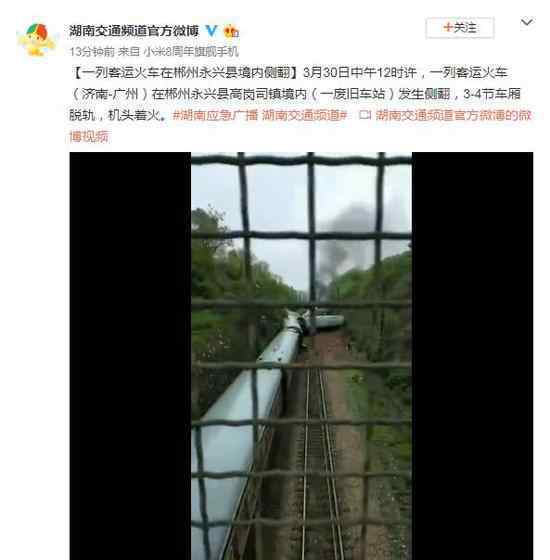This screenshot has width=550, height=560.
Task: Expand the post options chevron menu
Action: (x=527, y=23)
